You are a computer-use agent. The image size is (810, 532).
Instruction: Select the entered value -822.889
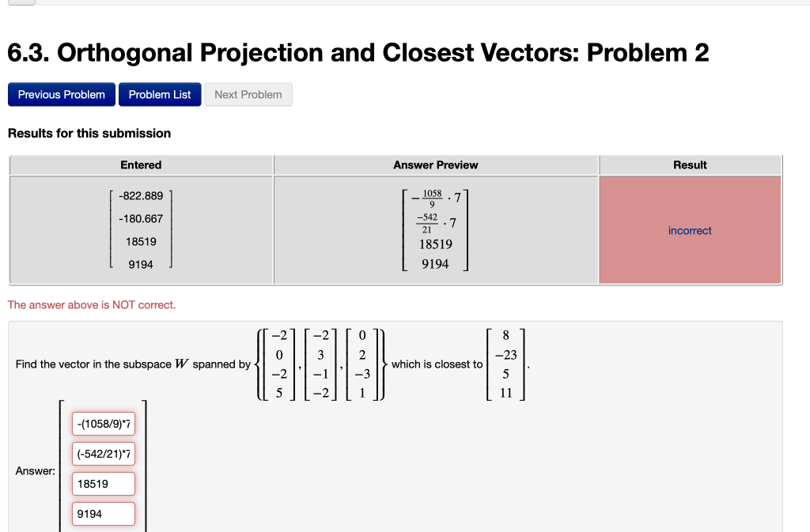[x=139, y=194]
